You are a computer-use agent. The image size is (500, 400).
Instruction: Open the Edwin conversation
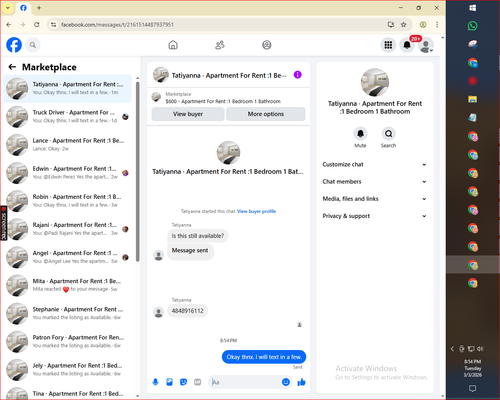[67, 173]
